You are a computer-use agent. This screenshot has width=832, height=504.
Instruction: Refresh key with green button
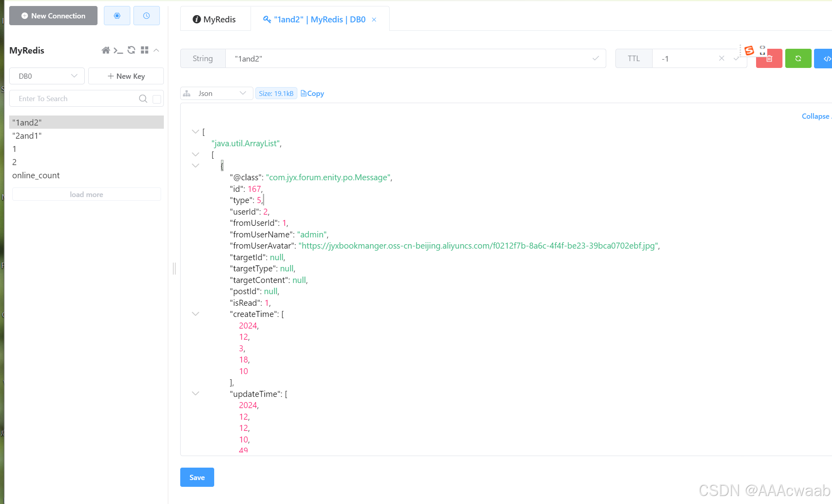pyautogui.click(x=798, y=59)
